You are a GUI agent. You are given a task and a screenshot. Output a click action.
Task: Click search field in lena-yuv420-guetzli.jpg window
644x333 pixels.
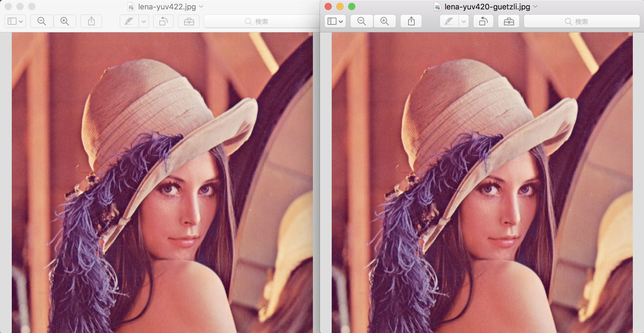[x=582, y=21]
